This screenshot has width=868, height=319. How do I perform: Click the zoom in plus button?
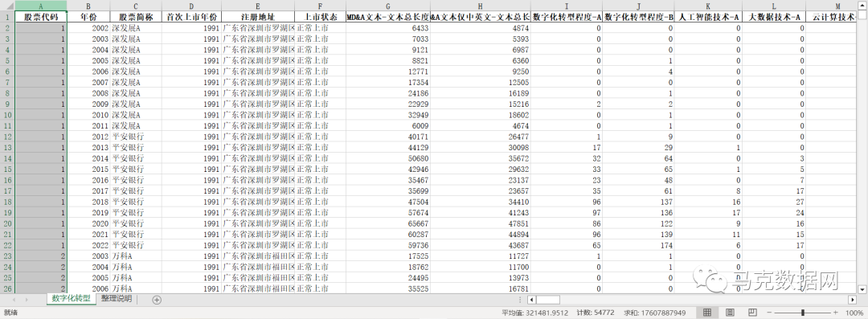[x=837, y=313]
